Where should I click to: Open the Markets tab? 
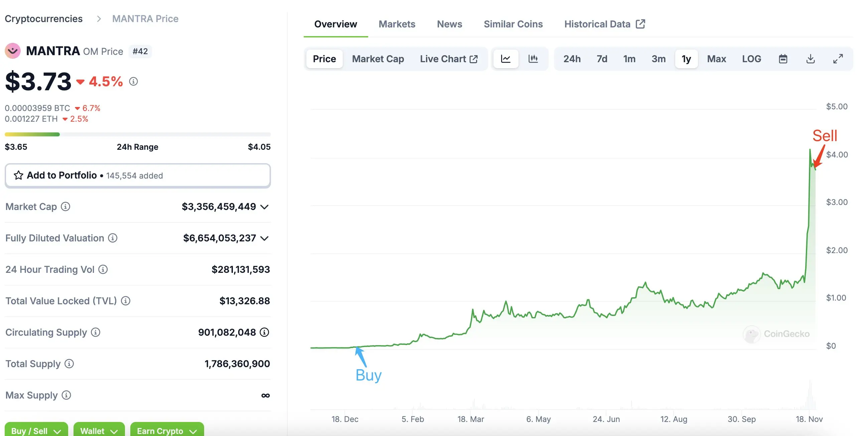coord(397,24)
